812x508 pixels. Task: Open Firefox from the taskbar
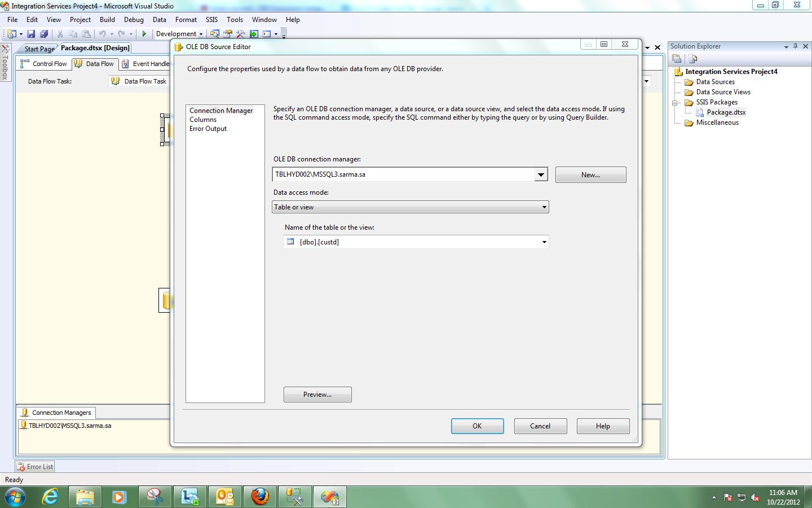pyautogui.click(x=260, y=497)
